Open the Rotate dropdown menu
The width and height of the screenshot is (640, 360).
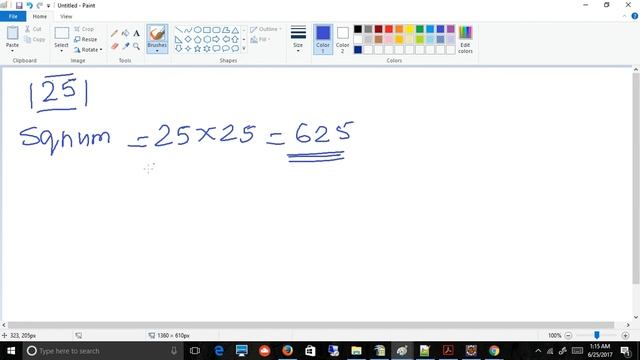pyautogui.click(x=88, y=50)
